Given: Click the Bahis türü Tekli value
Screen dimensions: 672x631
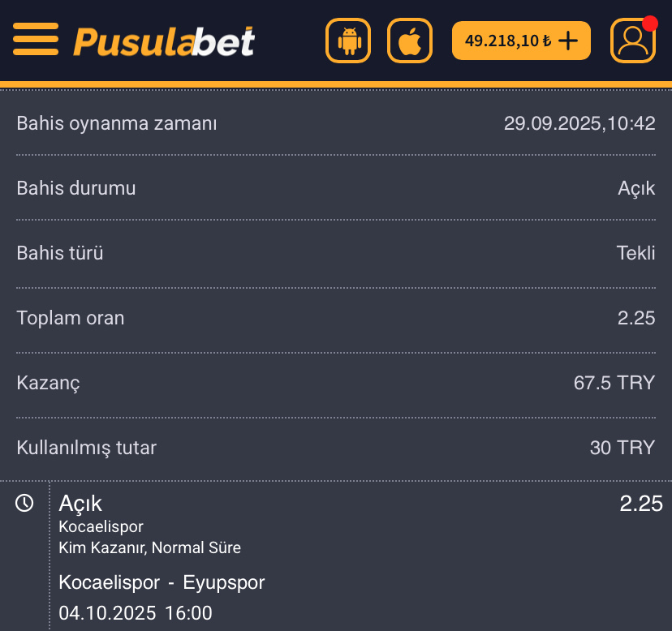Looking at the screenshot, I should [635, 253].
